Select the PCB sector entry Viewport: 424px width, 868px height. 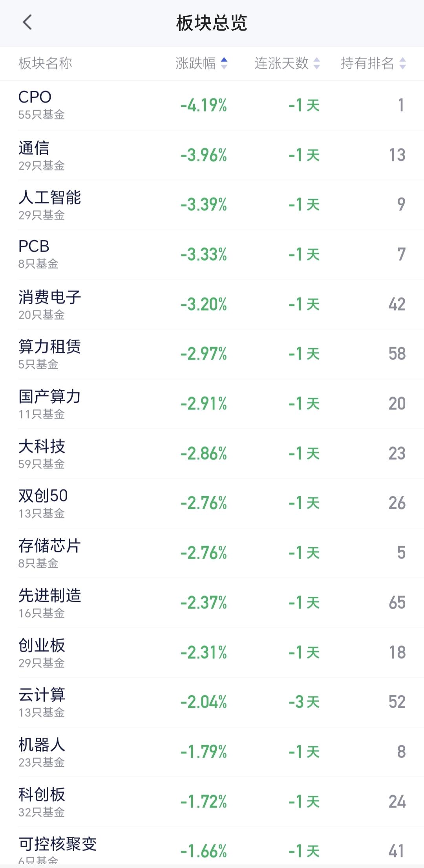pyautogui.click(x=212, y=254)
